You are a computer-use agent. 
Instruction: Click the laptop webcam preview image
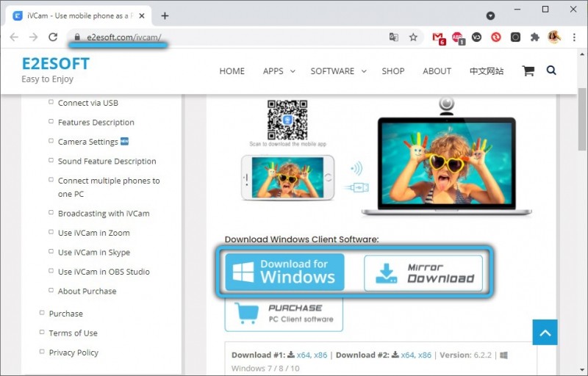[446, 164]
